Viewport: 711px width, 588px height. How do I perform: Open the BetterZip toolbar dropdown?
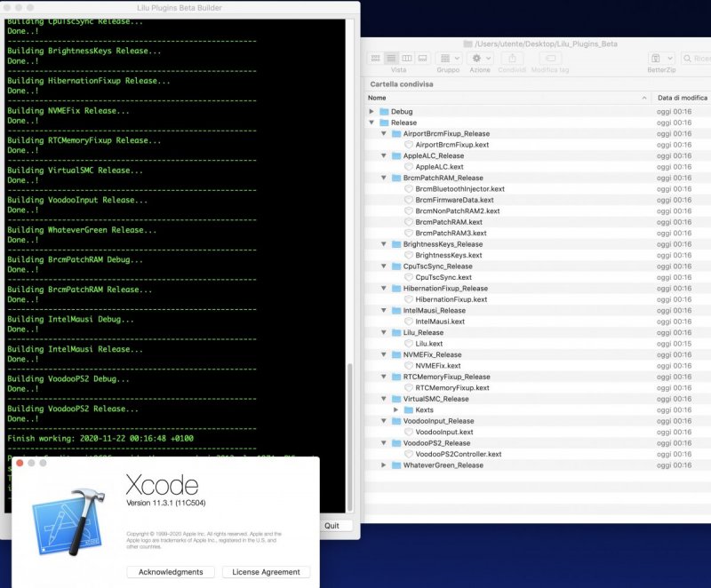tap(661, 58)
